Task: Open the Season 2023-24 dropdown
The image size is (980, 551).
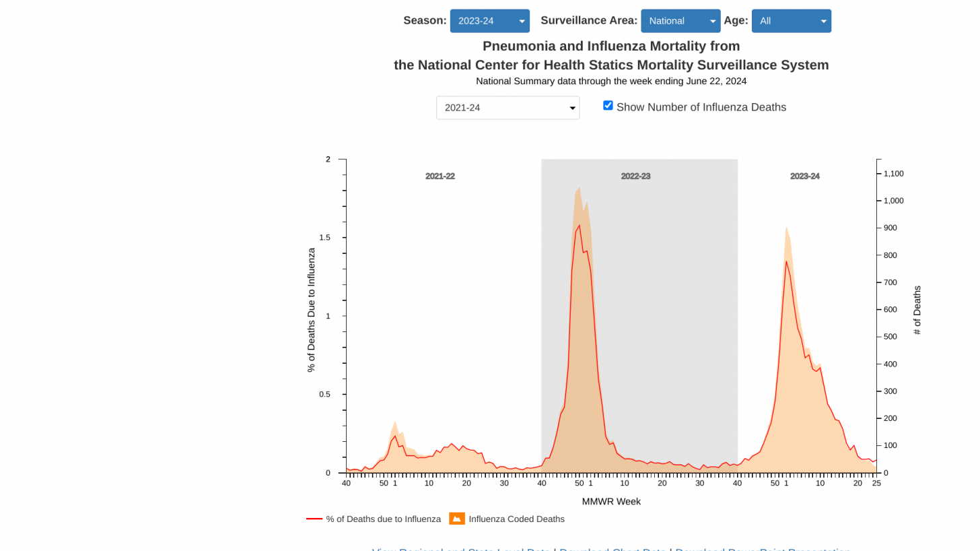Action: [x=490, y=21]
